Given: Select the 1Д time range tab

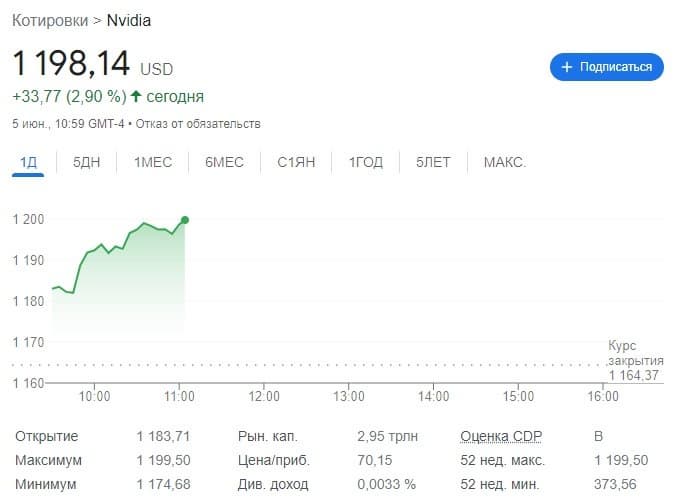Looking at the screenshot, I should point(28,162).
